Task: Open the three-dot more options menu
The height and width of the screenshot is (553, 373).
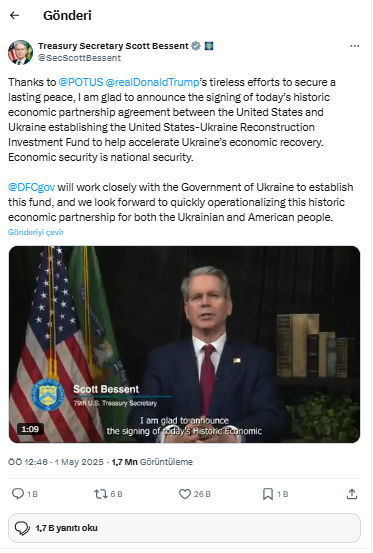Action: [x=354, y=46]
